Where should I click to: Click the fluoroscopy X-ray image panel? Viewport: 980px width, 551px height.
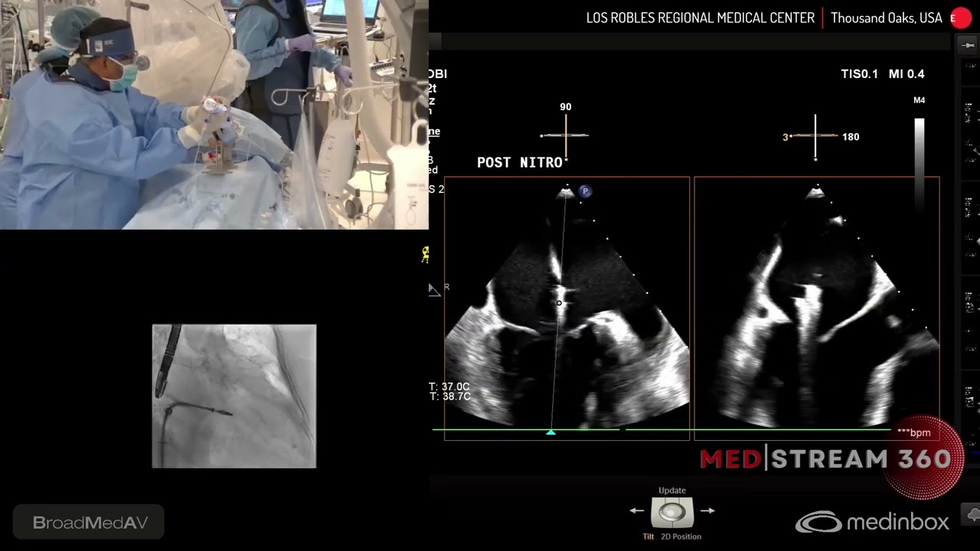[234, 396]
